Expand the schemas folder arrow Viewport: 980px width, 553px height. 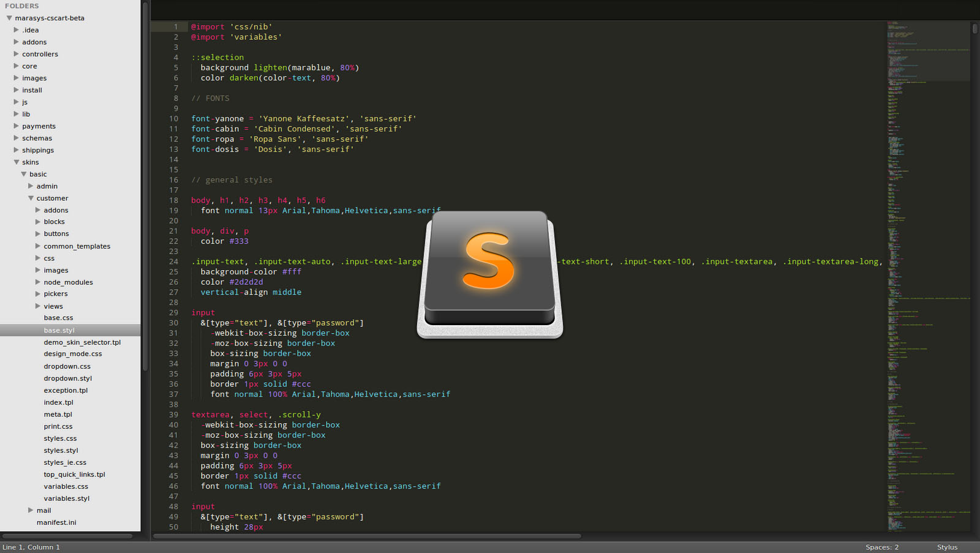click(x=17, y=138)
